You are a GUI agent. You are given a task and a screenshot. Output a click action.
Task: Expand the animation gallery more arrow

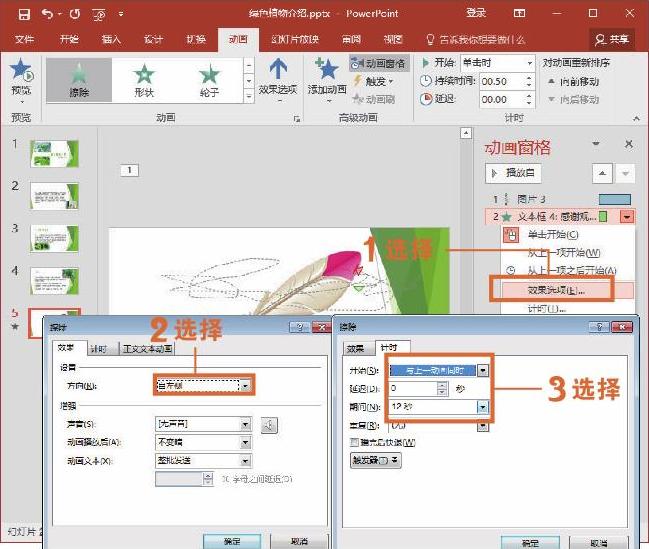point(248,96)
